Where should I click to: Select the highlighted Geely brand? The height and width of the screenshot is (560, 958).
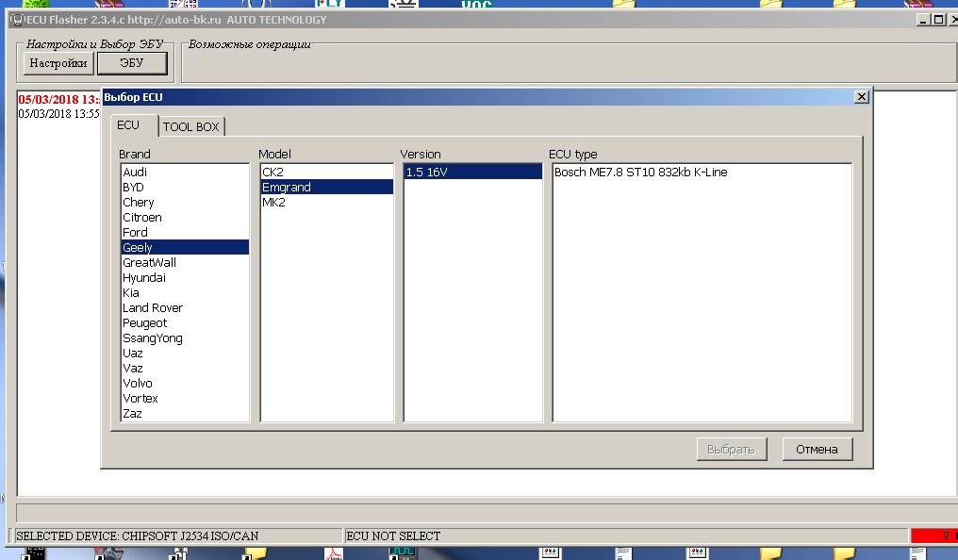tap(185, 247)
